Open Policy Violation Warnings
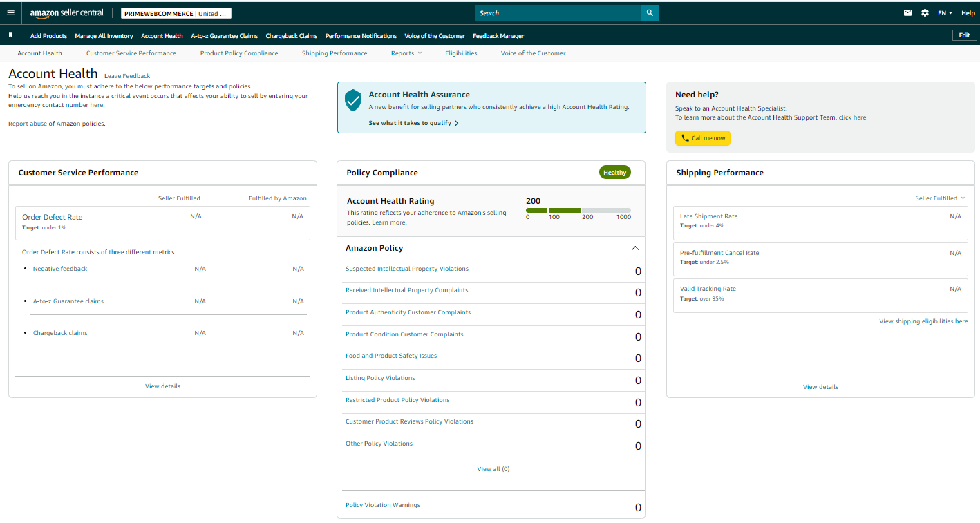Screen dimensions: 980x523 point(383,505)
